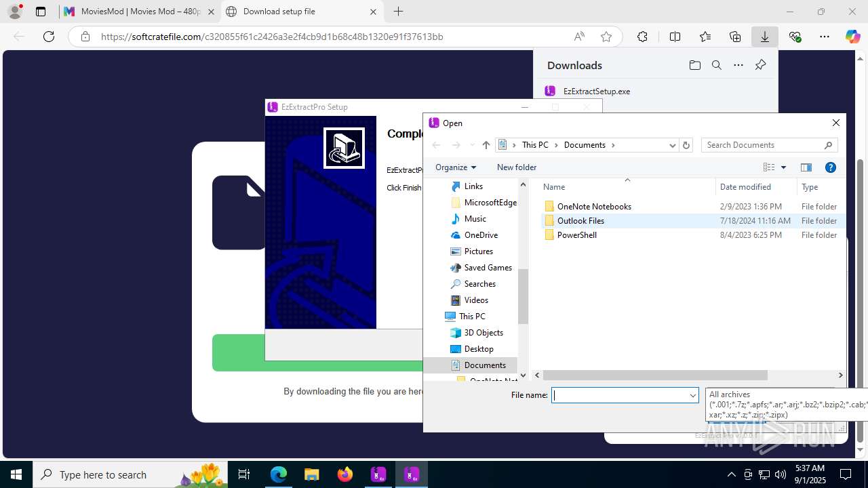
Task: Open Edge Settings and more menu
Action: (x=825, y=37)
